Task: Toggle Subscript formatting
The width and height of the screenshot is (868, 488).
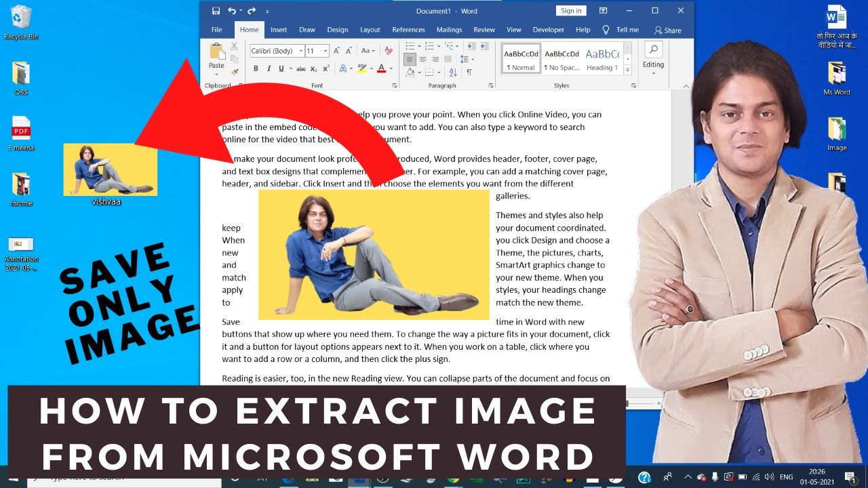Action: tap(314, 68)
